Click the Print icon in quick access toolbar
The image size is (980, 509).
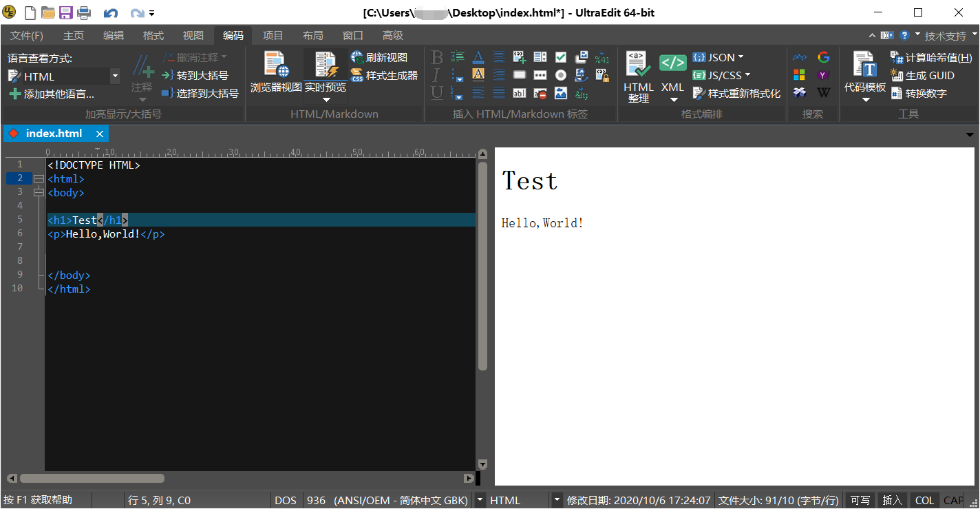click(83, 12)
